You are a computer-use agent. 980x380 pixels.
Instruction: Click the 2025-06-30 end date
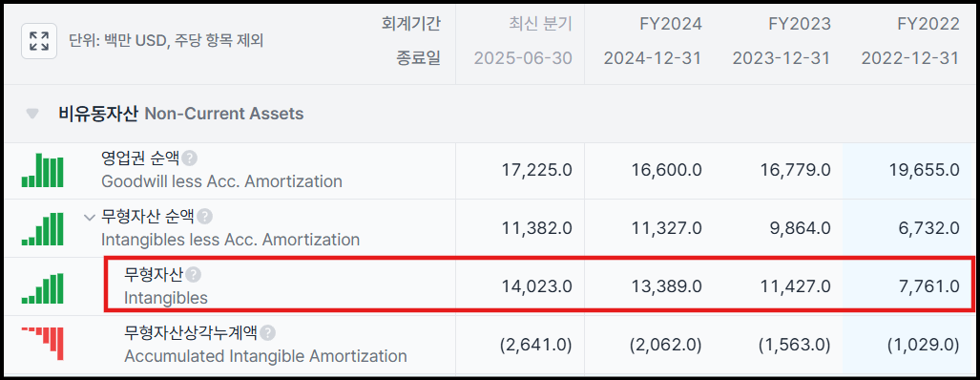pos(523,59)
